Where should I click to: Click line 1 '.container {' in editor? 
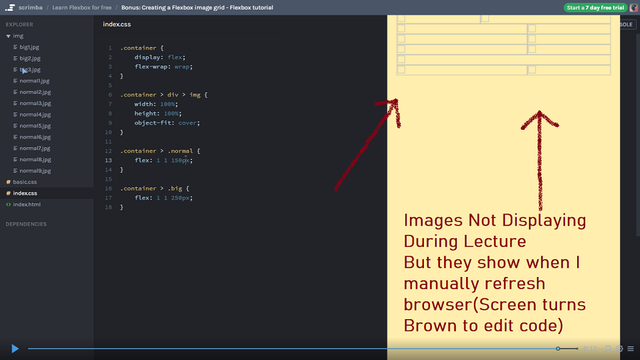pos(142,48)
